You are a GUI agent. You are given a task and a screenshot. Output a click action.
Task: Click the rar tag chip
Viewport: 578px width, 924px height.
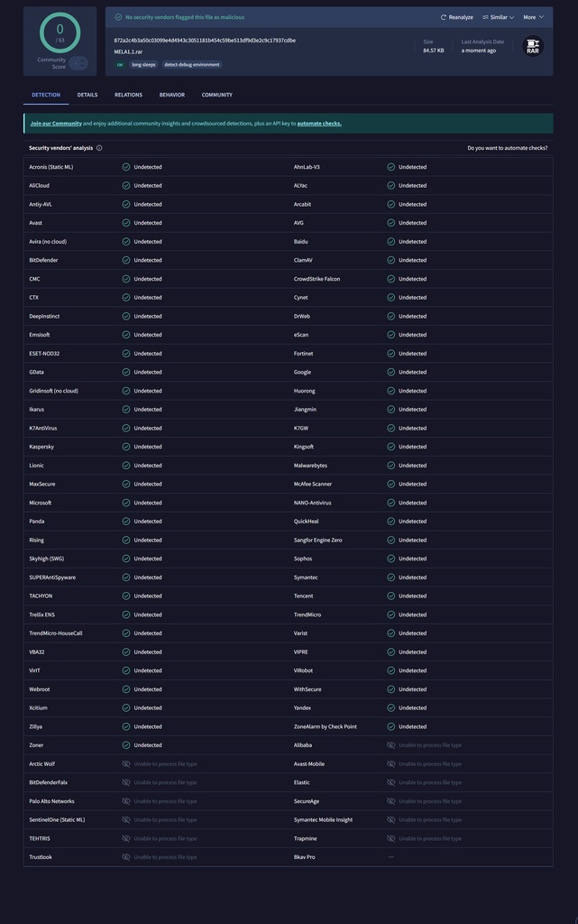tap(120, 65)
